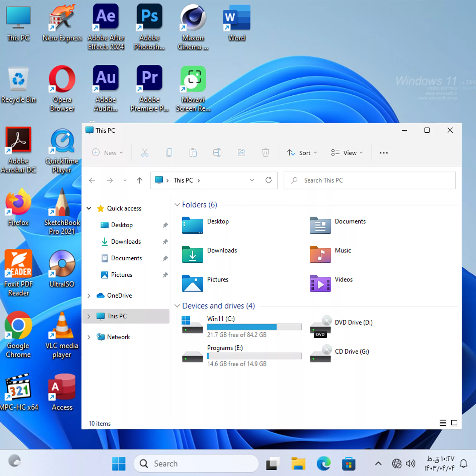Click the Share icon in toolbar
The width and height of the screenshot is (476, 476).
coord(241,153)
